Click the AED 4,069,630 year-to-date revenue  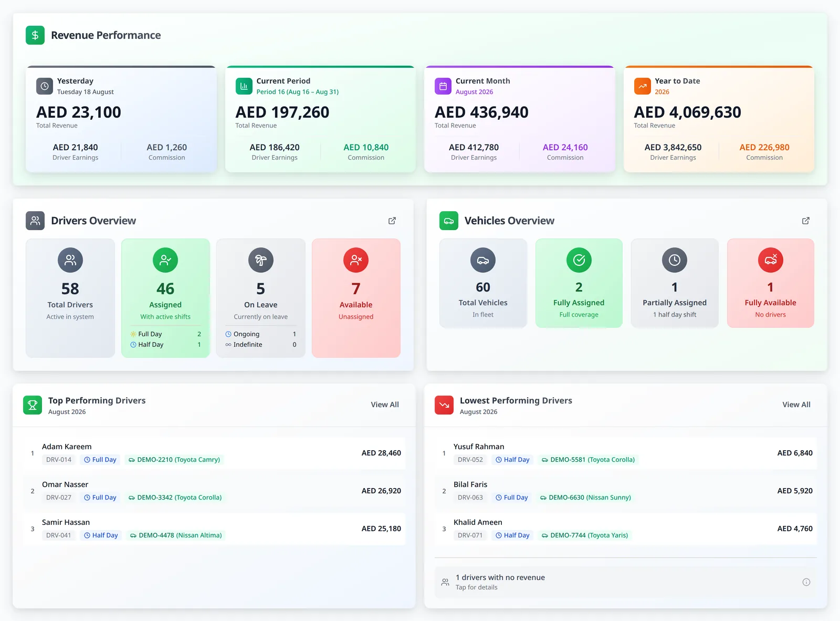(x=688, y=112)
